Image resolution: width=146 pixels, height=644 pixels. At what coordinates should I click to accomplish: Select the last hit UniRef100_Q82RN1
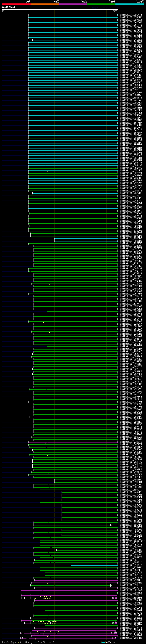[131, 638]
